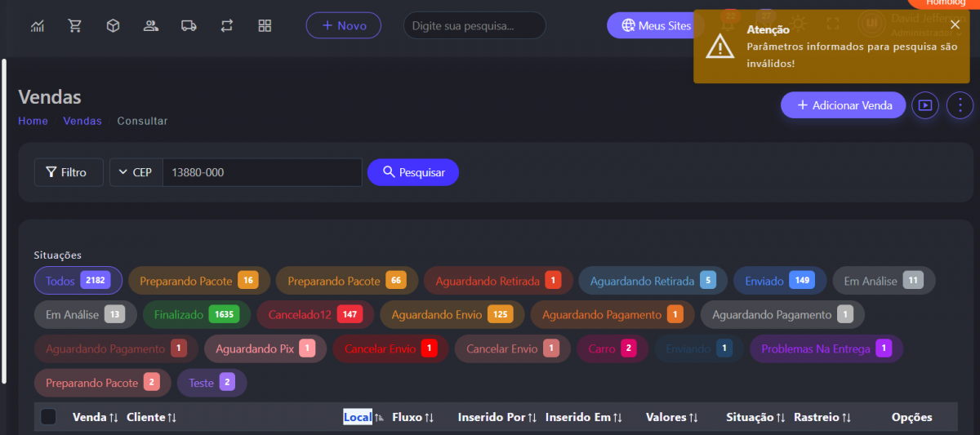
Task: Open the Novo creation menu
Action: tap(343, 25)
